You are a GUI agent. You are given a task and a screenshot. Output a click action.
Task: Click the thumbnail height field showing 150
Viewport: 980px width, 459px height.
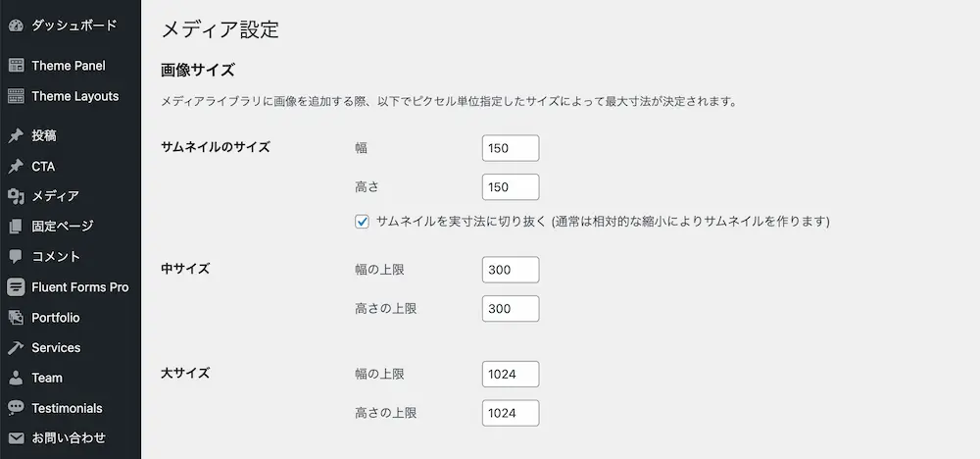pos(511,187)
